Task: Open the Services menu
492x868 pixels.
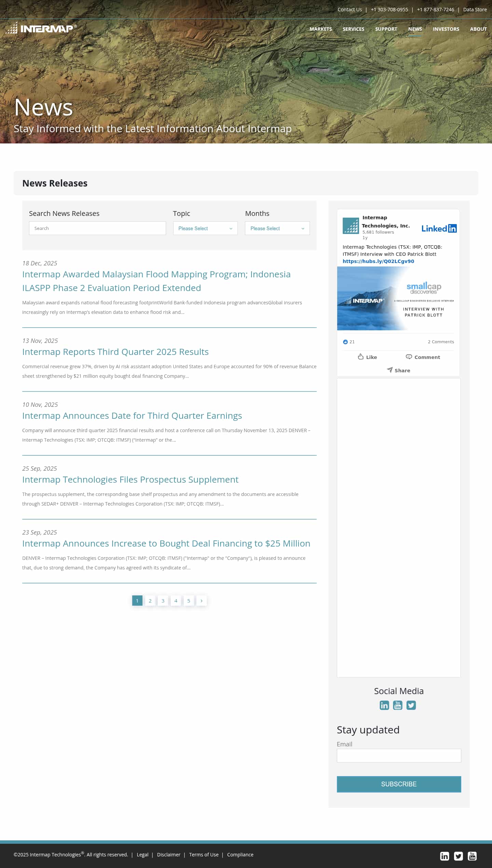Action: coord(354,29)
